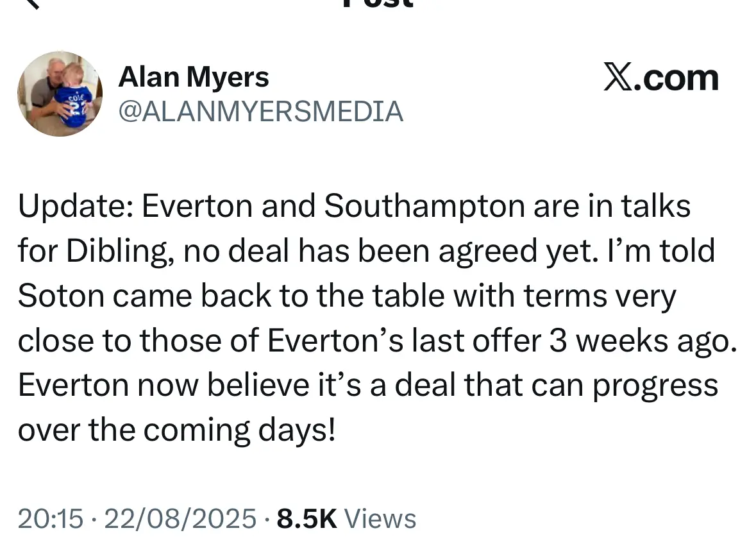Viewport: 756px width, 560px height.
Task: Click the 20:15 timestamp
Action: coord(50,518)
